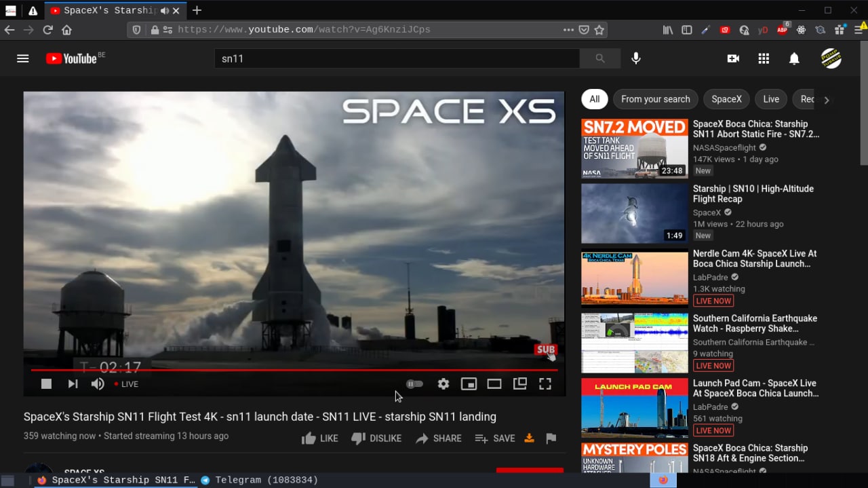This screenshot has height=488, width=868.
Task: Toggle the browser sidebar
Action: point(687,30)
